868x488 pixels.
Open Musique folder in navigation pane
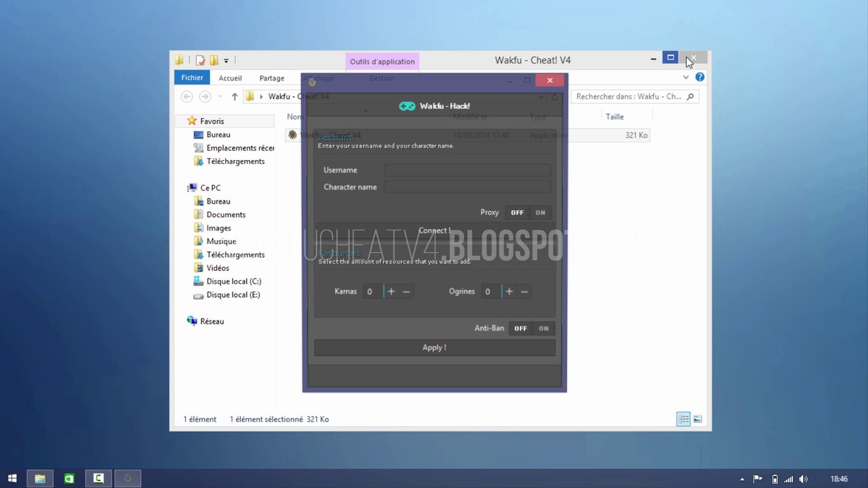click(x=221, y=241)
